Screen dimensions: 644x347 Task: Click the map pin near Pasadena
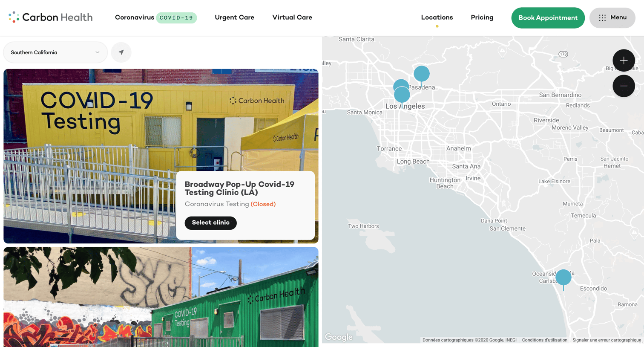(x=422, y=74)
